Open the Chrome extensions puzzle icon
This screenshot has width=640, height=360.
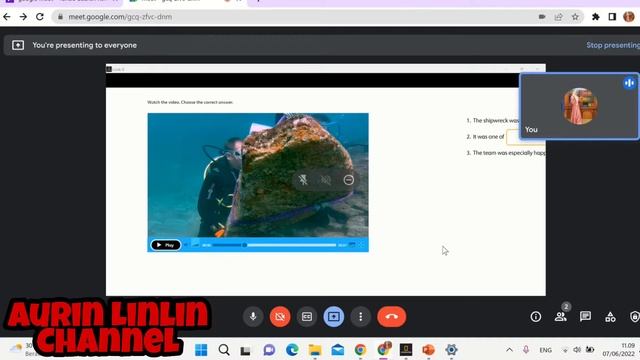pos(596,17)
